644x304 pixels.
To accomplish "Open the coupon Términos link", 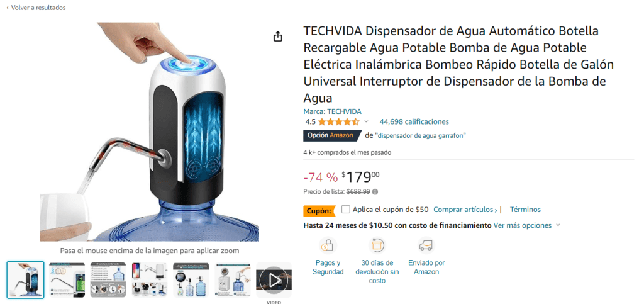I will (525, 210).
